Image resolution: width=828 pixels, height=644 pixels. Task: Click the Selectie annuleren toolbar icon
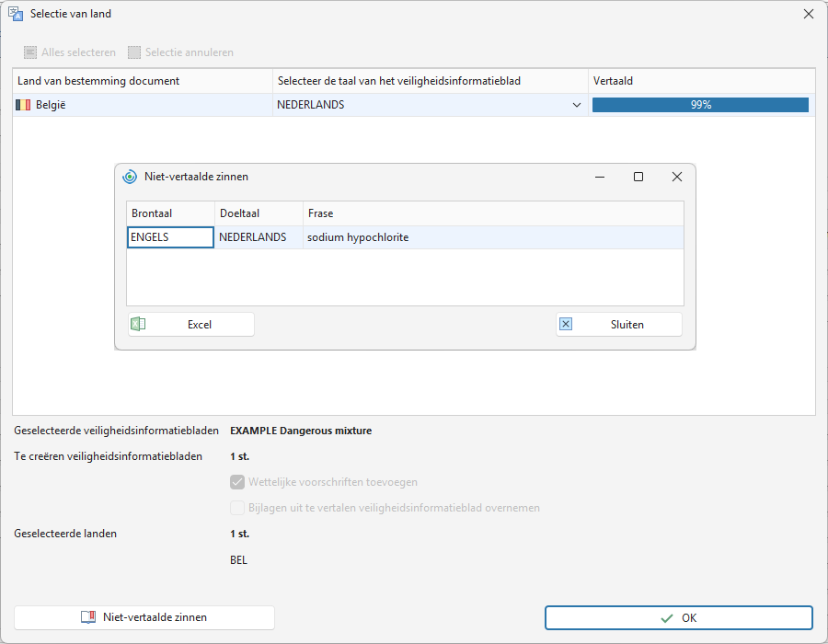(x=134, y=52)
